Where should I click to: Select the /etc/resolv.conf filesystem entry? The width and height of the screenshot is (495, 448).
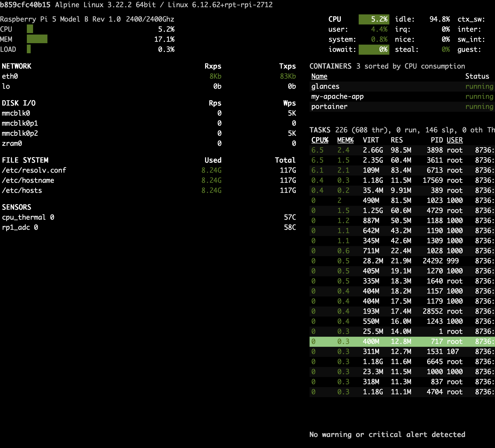point(34,170)
